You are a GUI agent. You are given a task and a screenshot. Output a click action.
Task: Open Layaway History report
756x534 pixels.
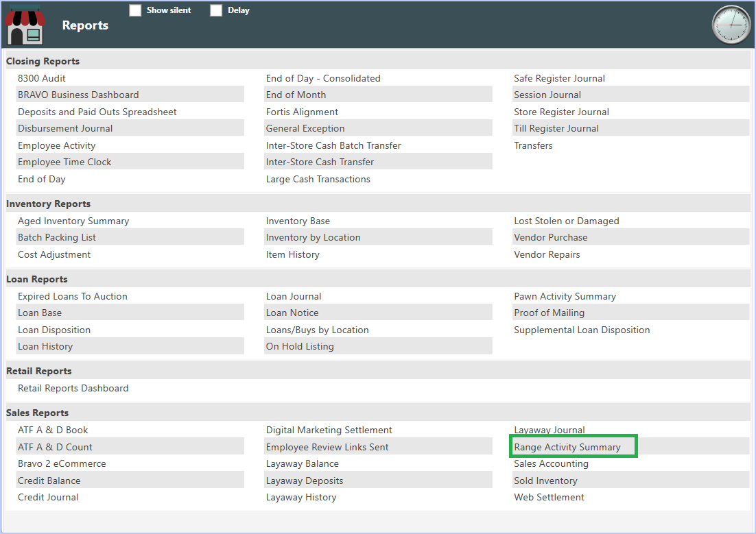[x=301, y=498]
